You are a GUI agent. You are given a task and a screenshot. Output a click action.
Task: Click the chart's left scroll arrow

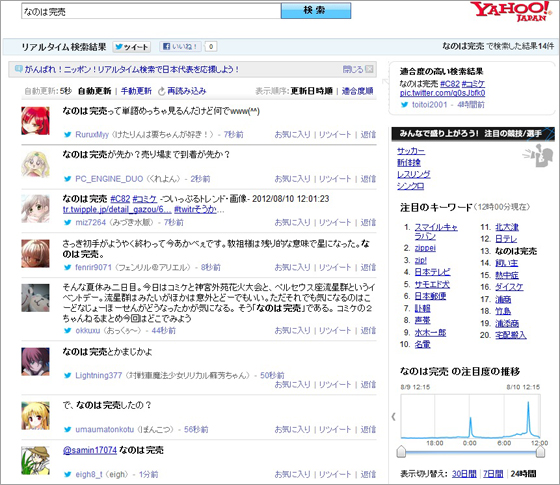coord(394,416)
